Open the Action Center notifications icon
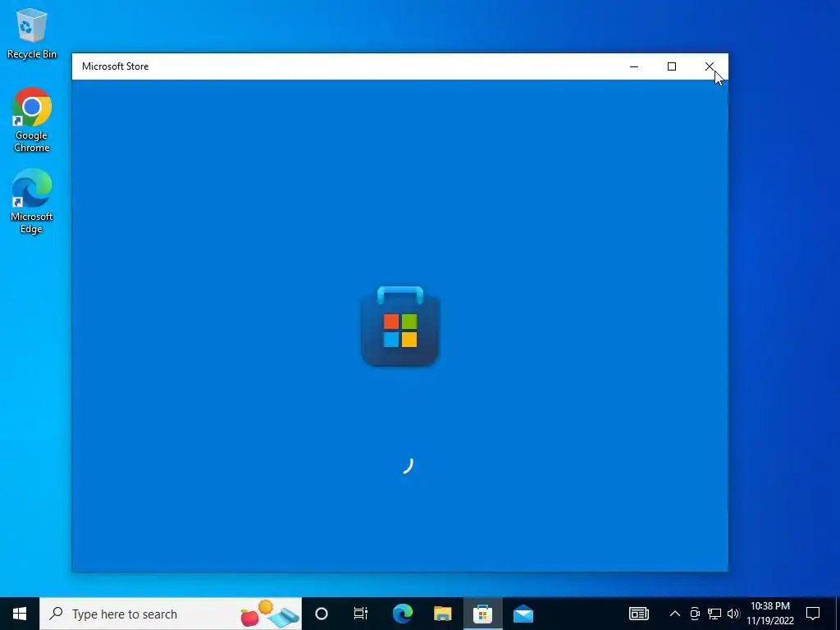The width and height of the screenshot is (840, 630). (x=813, y=614)
